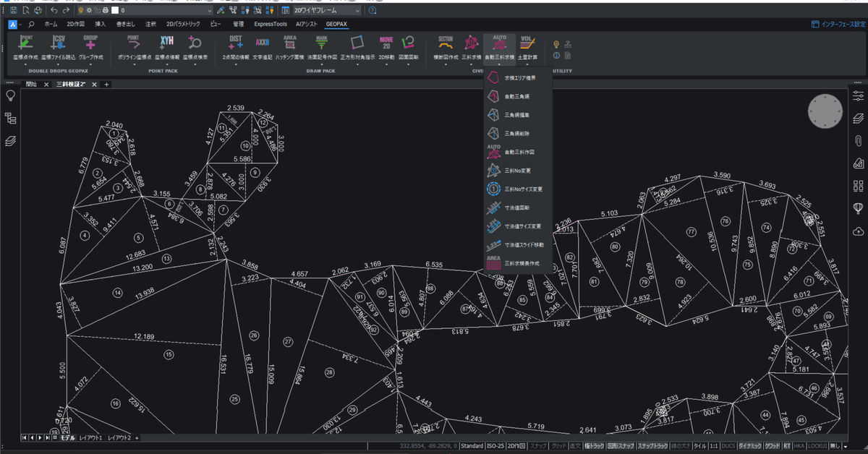Screen dimensions: 868x454
Task: Select the 正方形対角指示 square tool
Action: click(357, 46)
